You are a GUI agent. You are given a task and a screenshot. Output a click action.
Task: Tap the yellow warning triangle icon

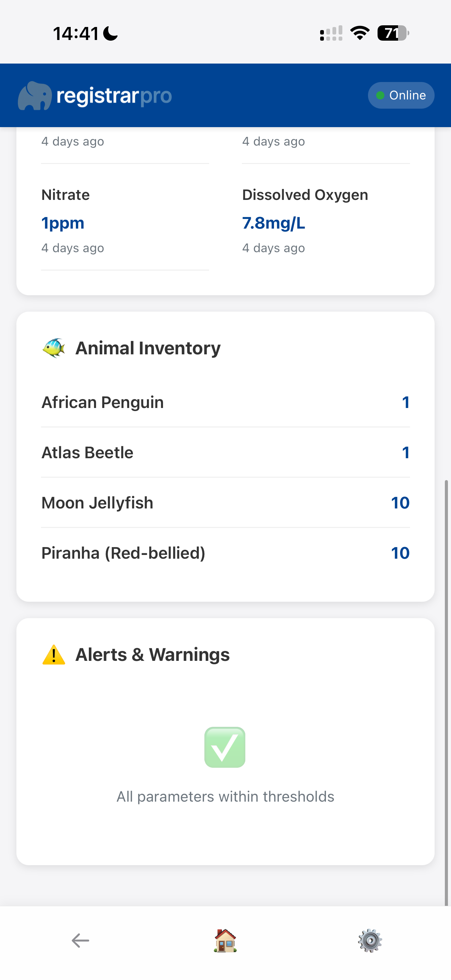54,655
